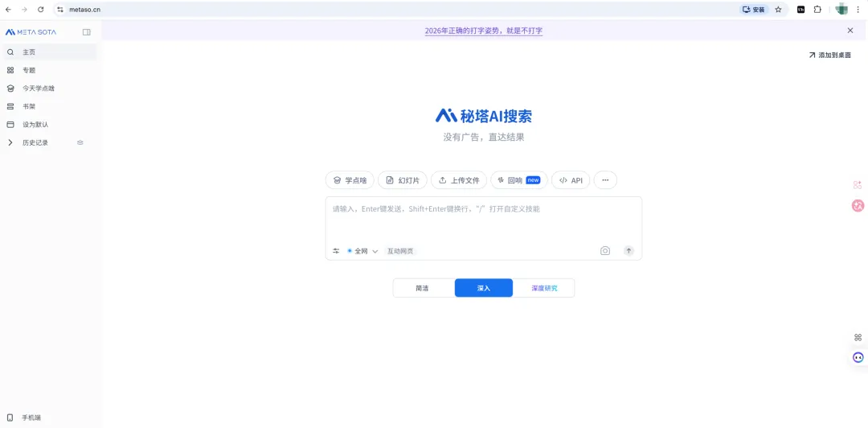The image size is (868, 428).
Task: Open 书架 in the sidebar
Action: click(x=49, y=106)
